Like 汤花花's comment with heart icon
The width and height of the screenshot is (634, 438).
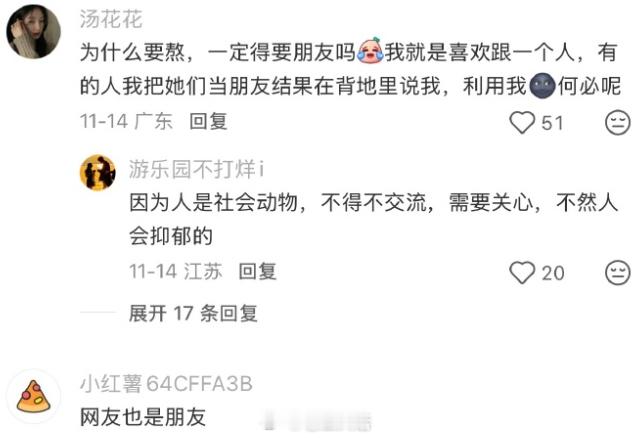[x=522, y=122]
